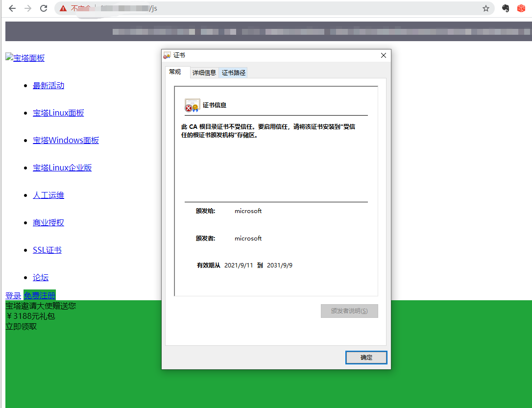This screenshot has height=408, width=532.
Task: Close the 证书 dialog window
Action: (384, 55)
